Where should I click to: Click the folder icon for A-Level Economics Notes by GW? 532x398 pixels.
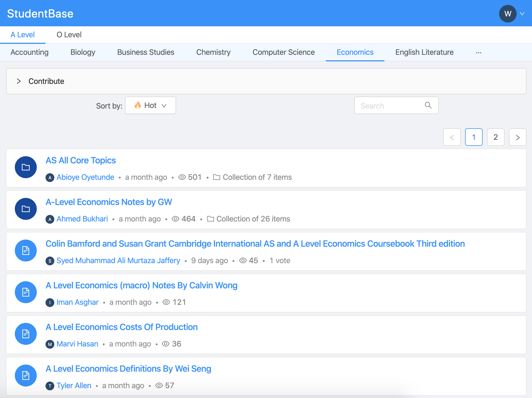click(26, 209)
